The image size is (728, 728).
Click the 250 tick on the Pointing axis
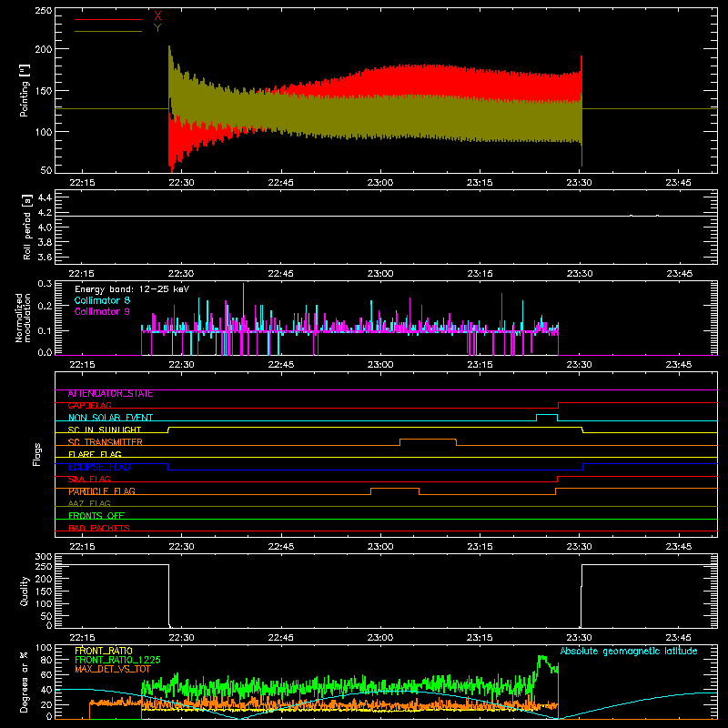[x=44, y=11]
